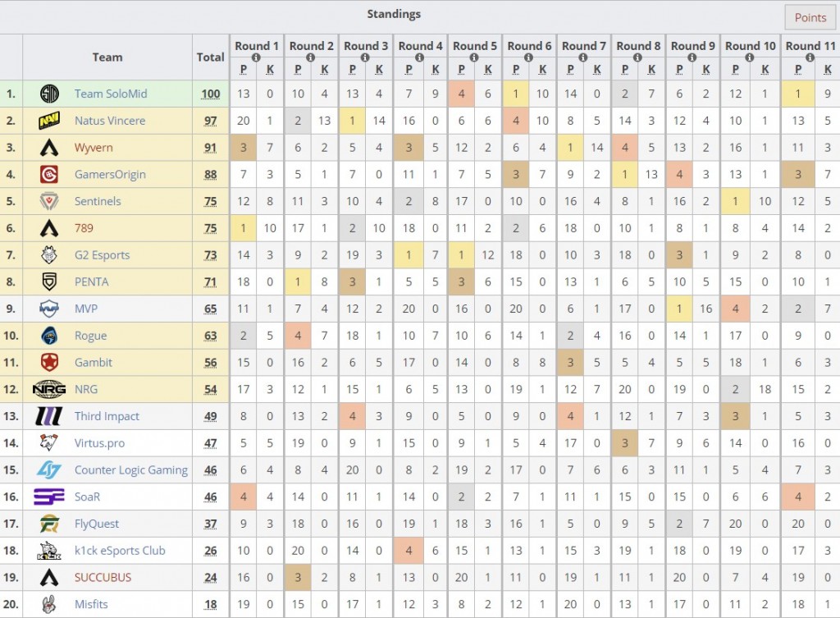Open the FlyQuest team link
The height and width of the screenshot is (618, 840).
(x=97, y=524)
